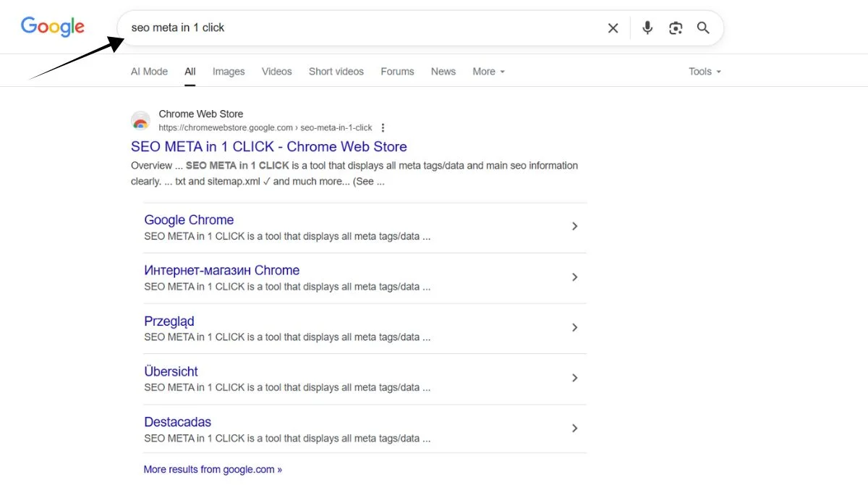This screenshot has height=485, width=868.
Task: Open the Przegląd sitelink
Action: [169, 321]
